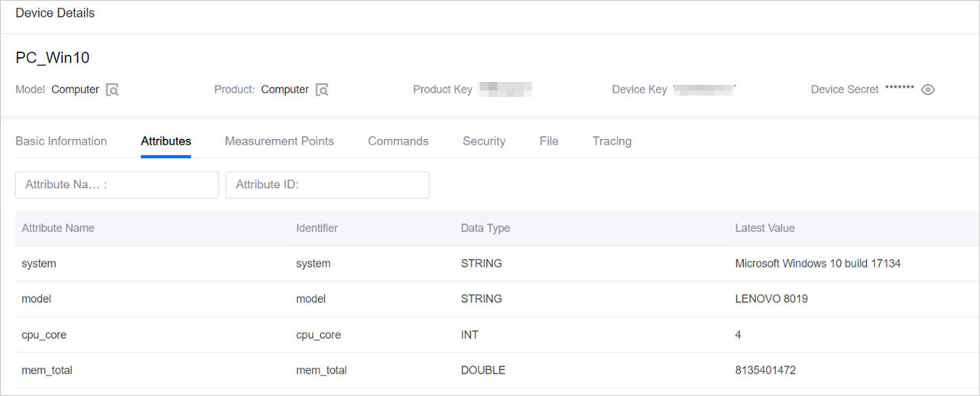
Task: Click the Attribute Name column header
Action: point(58,229)
